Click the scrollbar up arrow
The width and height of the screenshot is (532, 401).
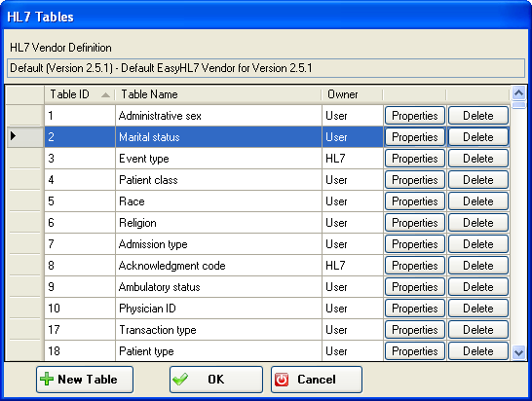(x=518, y=92)
